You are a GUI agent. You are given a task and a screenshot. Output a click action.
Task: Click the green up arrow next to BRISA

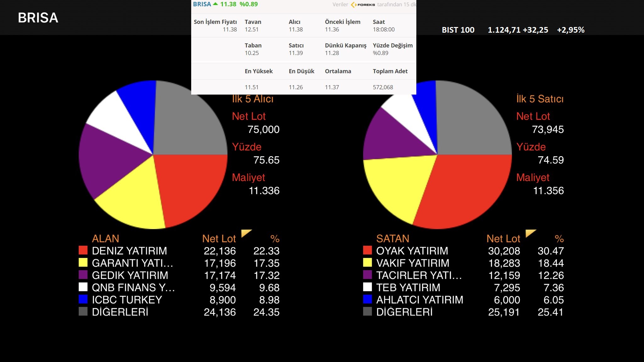(x=215, y=4)
